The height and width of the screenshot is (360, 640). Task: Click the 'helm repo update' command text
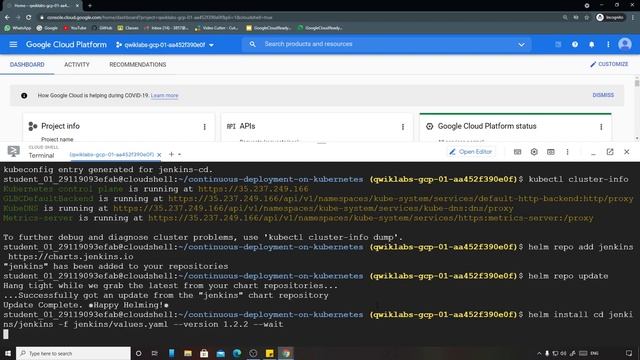pos(568,276)
